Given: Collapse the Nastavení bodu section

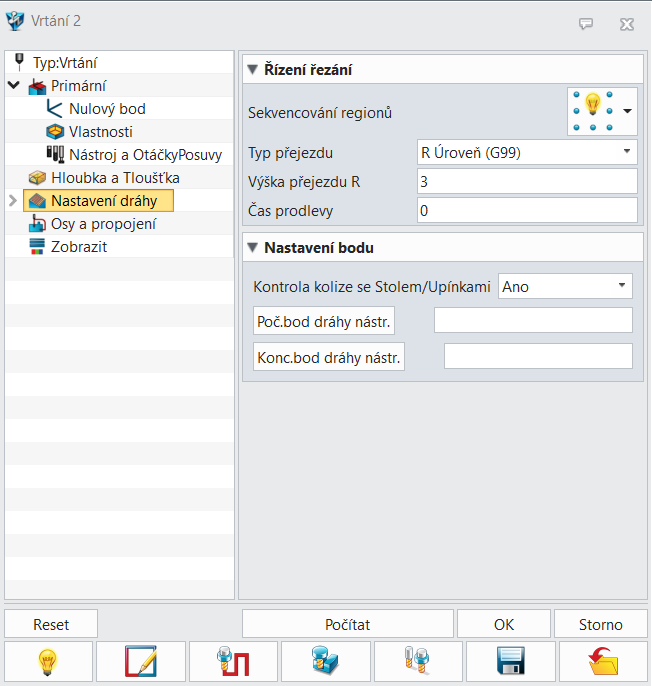Looking at the screenshot, I should [x=252, y=248].
